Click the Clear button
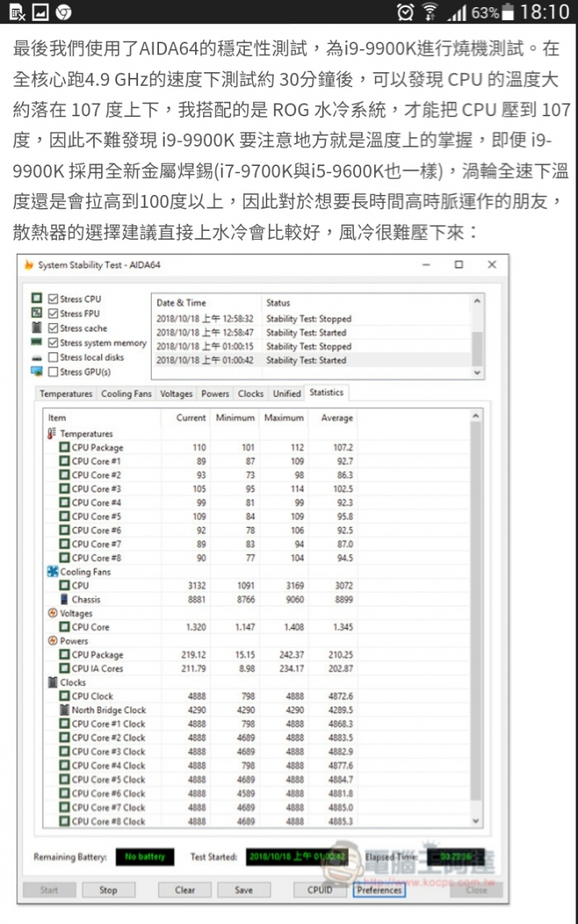 [185, 890]
